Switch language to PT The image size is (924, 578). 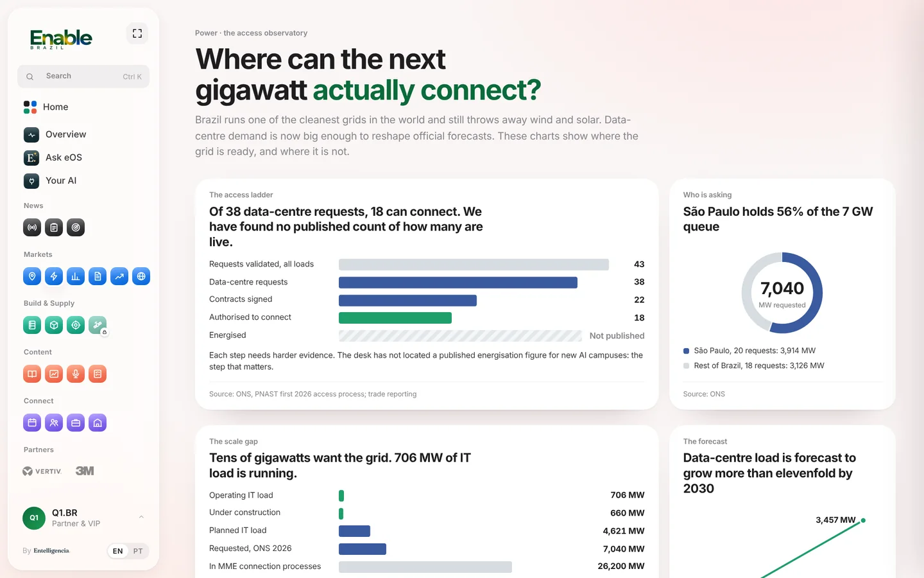(138, 551)
